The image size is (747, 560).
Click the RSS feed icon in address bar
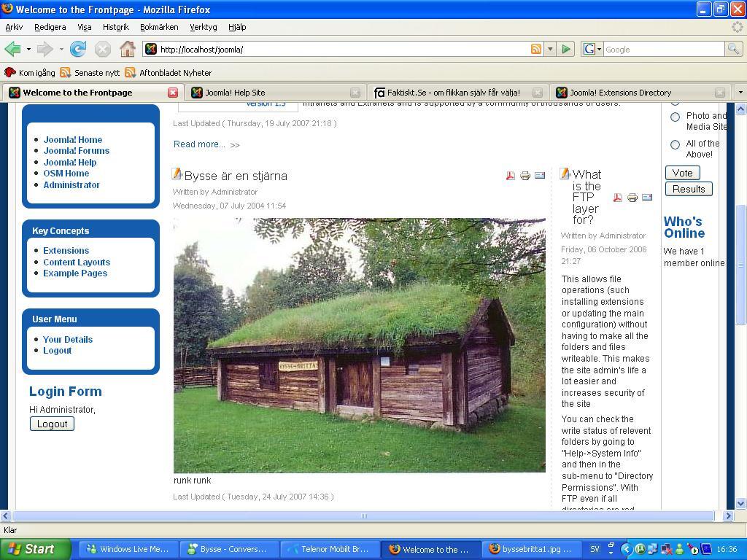(x=536, y=49)
